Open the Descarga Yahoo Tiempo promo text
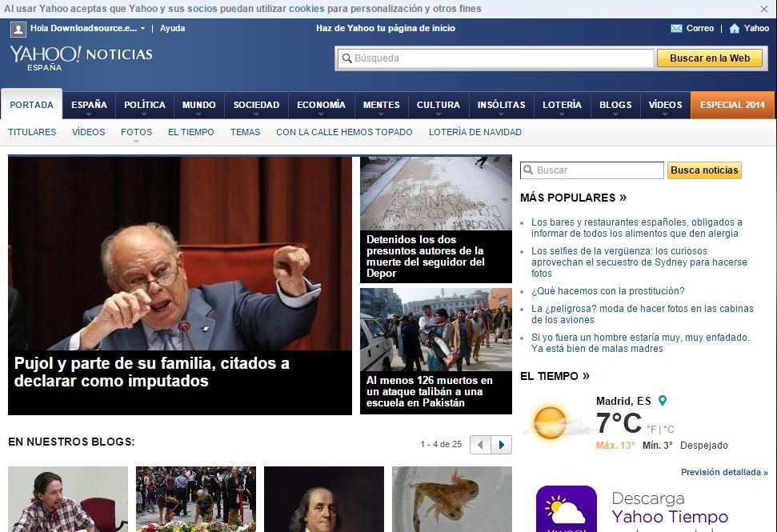This screenshot has width=777, height=532. coord(670,508)
